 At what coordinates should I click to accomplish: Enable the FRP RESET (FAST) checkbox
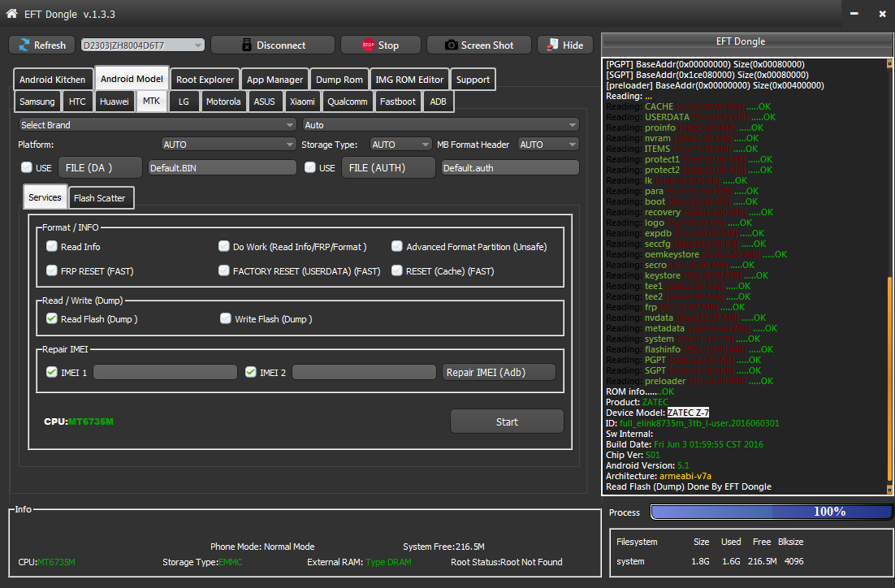click(x=52, y=270)
